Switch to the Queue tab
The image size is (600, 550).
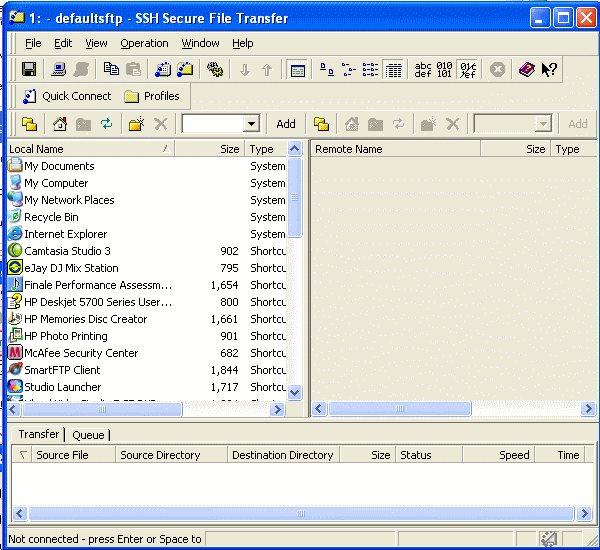point(88,435)
